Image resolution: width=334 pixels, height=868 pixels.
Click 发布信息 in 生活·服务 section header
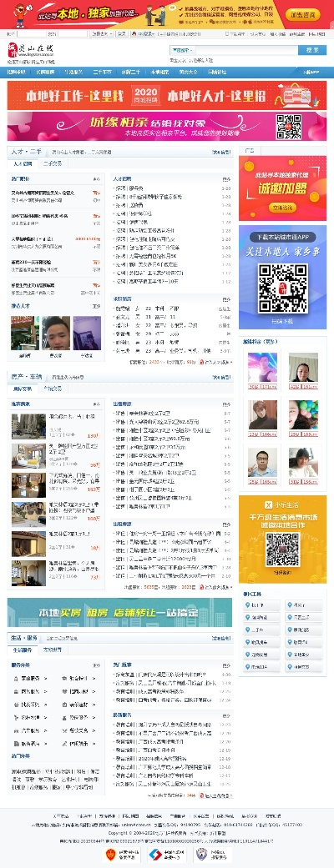(x=221, y=638)
